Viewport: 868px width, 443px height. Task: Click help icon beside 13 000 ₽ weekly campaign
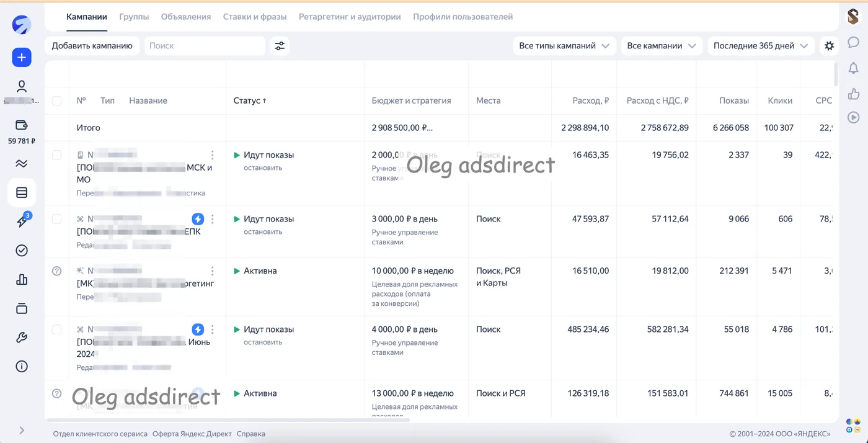pos(57,393)
